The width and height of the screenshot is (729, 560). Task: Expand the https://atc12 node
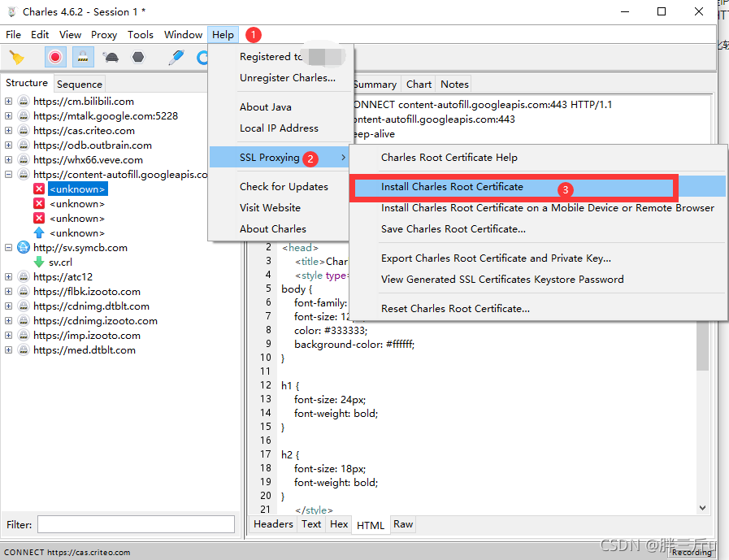click(x=8, y=276)
